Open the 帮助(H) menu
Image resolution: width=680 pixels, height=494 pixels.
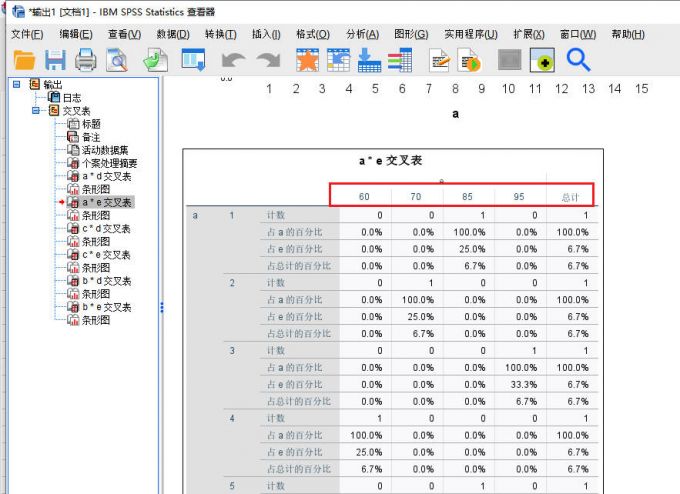coord(628,34)
